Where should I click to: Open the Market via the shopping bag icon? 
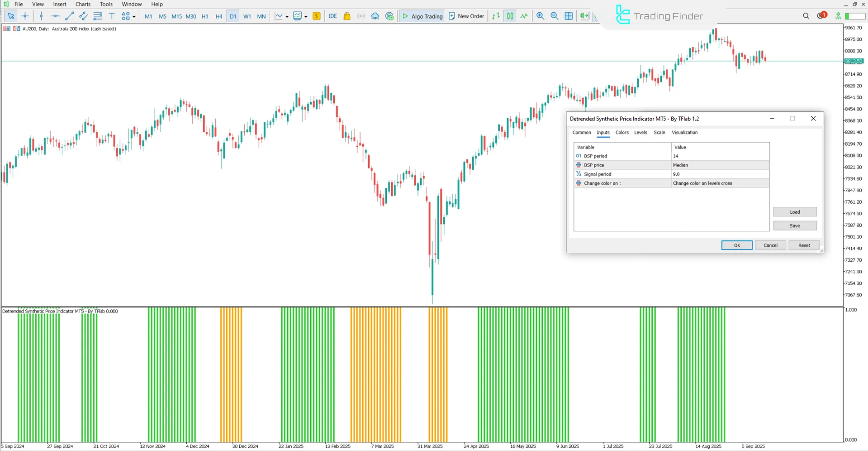[346, 16]
